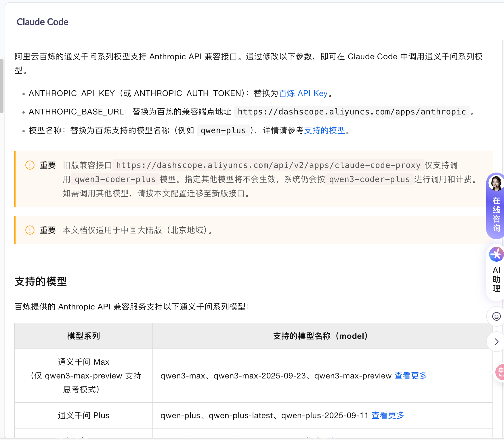The width and height of the screenshot is (504, 440).
Task: Click the Claude Code page title
Action: pos(43,22)
